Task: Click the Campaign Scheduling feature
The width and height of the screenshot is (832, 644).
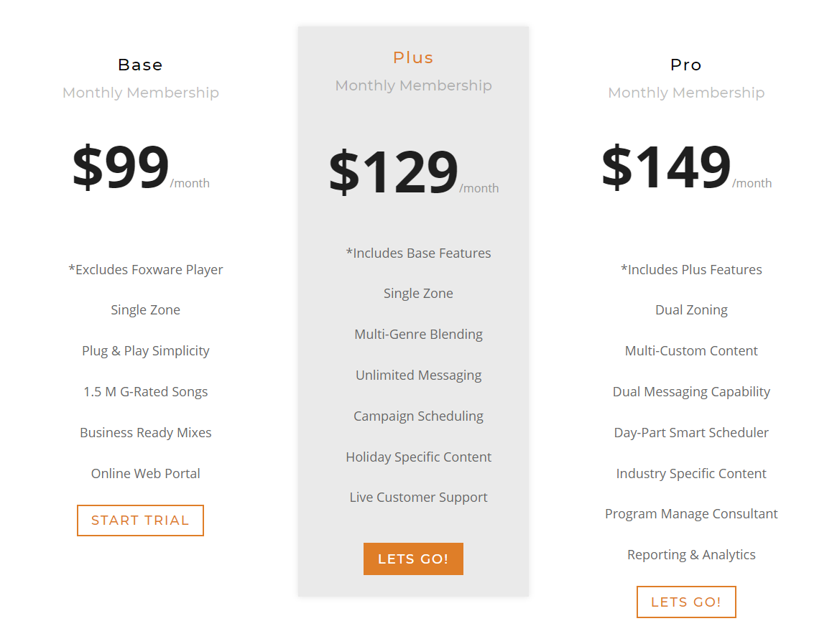Action: click(x=418, y=416)
